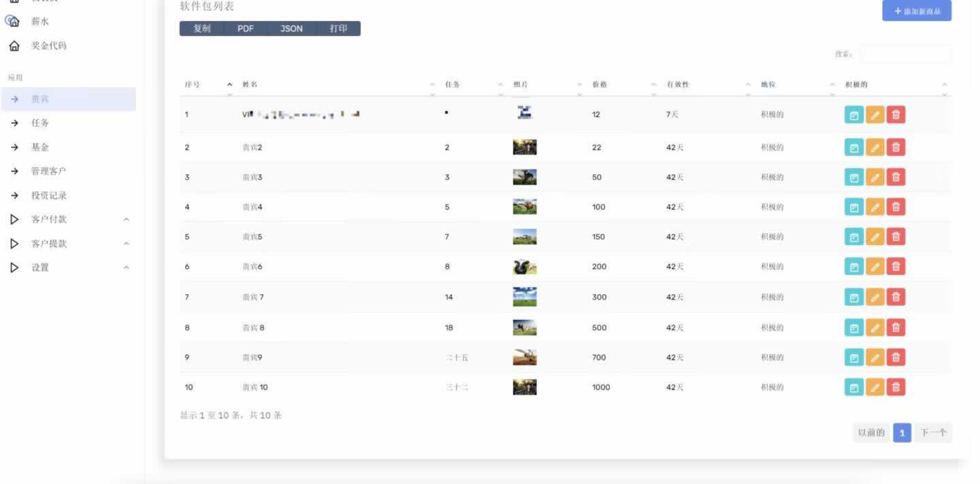Open 任务 in the sidebar
The height and width of the screenshot is (484, 980).
point(40,123)
